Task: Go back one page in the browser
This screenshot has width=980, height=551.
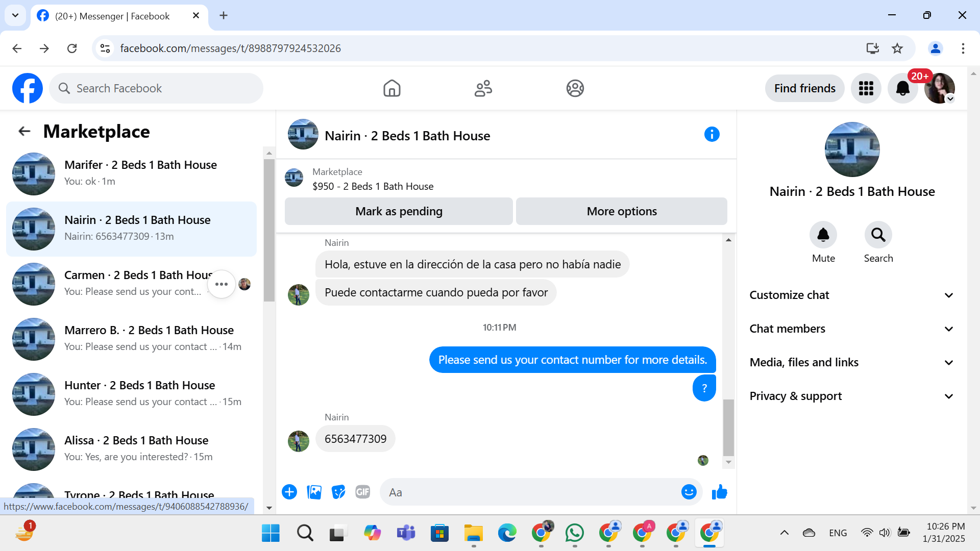Action: (x=17, y=48)
